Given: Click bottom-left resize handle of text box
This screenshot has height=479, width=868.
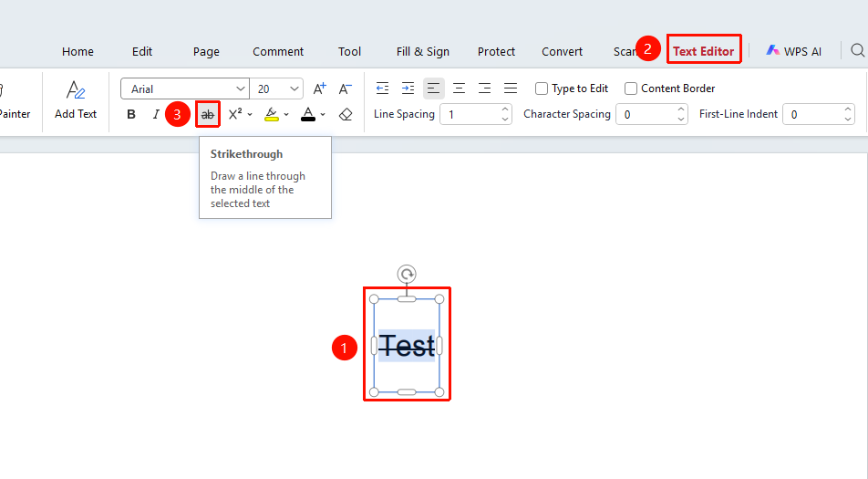Looking at the screenshot, I should 374,392.
